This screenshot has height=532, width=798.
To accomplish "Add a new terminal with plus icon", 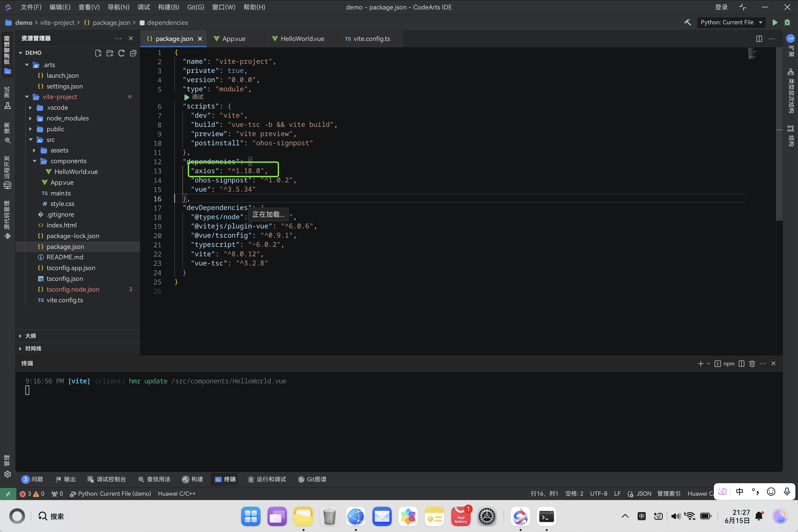I will coord(701,363).
